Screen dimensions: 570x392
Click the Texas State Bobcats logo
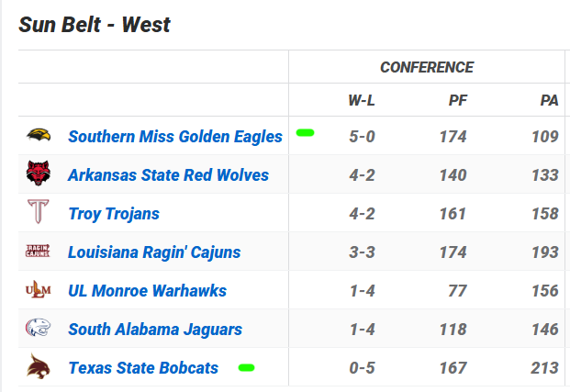point(39,367)
